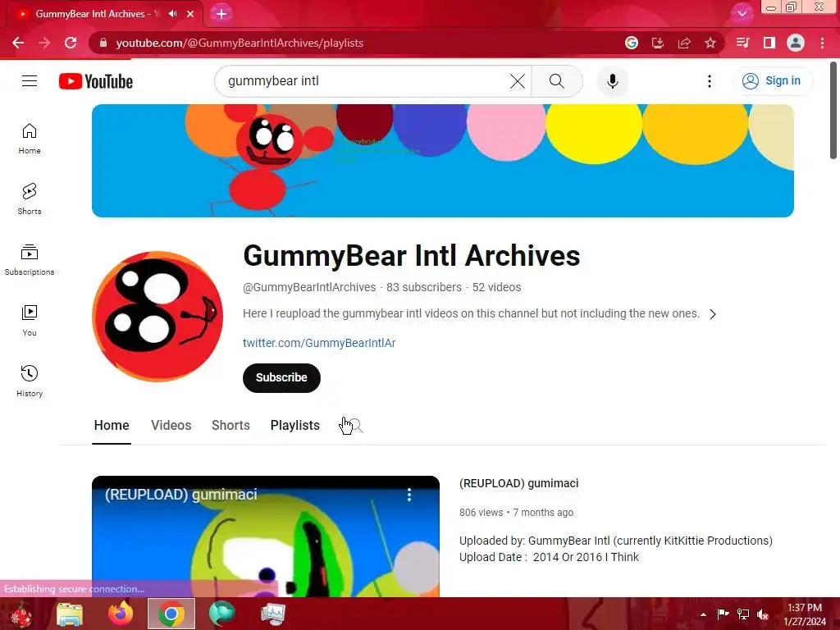Select the GummyBear Intl Archives browser tab
Image resolution: width=840 pixels, height=630 pixels.
[102, 14]
